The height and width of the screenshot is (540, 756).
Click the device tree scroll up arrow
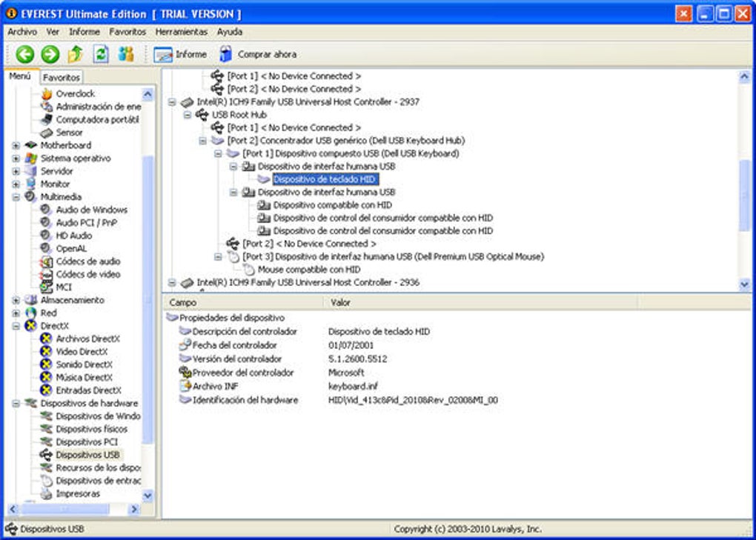[x=744, y=76]
